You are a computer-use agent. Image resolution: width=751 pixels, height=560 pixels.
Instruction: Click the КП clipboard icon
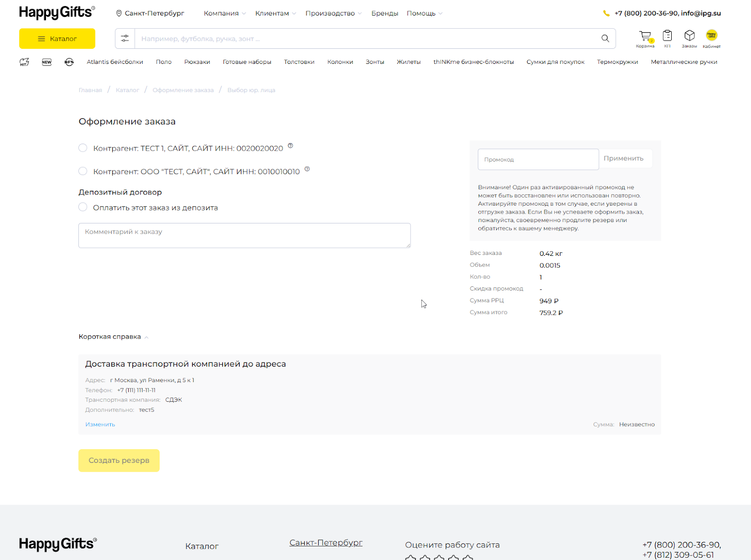pyautogui.click(x=667, y=36)
